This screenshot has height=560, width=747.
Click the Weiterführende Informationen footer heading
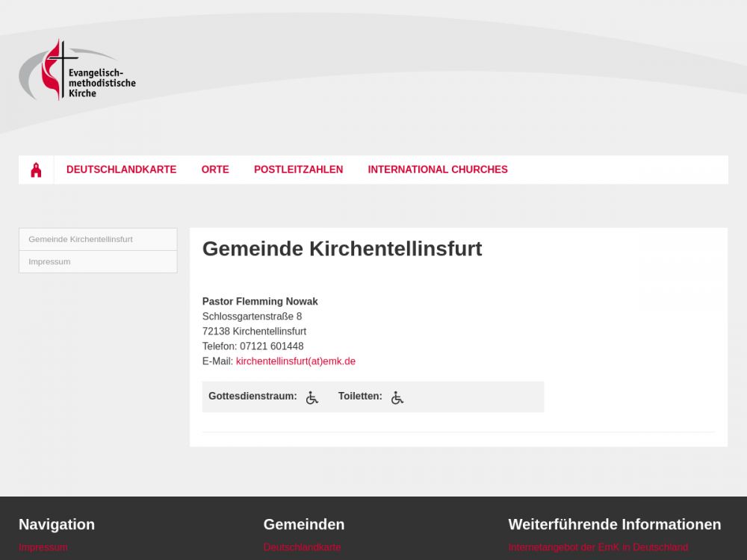pos(614,524)
